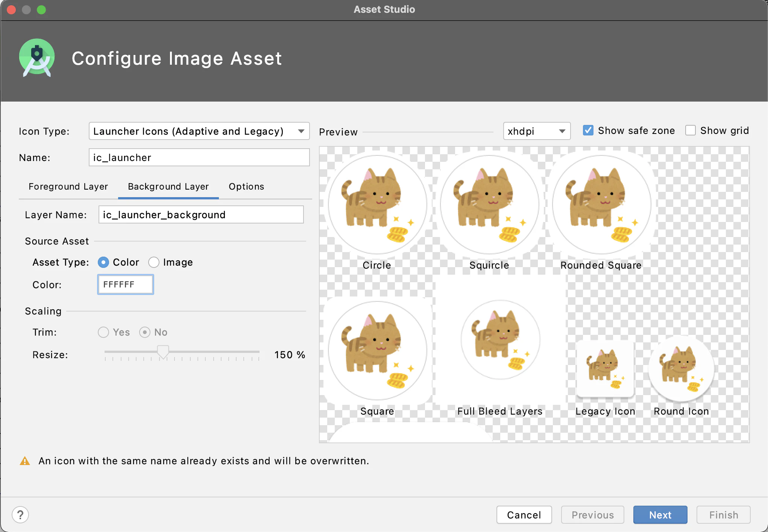This screenshot has width=768, height=532.
Task: Select No for Trim
Action: [145, 332]
